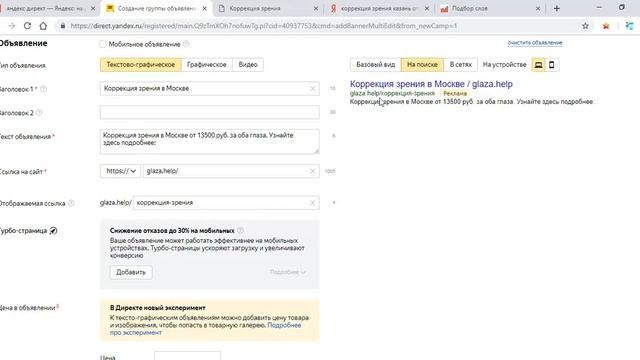This screenshot has height=360, width=640.
Task: Open new browser tab with plus
Action: click(x=557, y=8)
